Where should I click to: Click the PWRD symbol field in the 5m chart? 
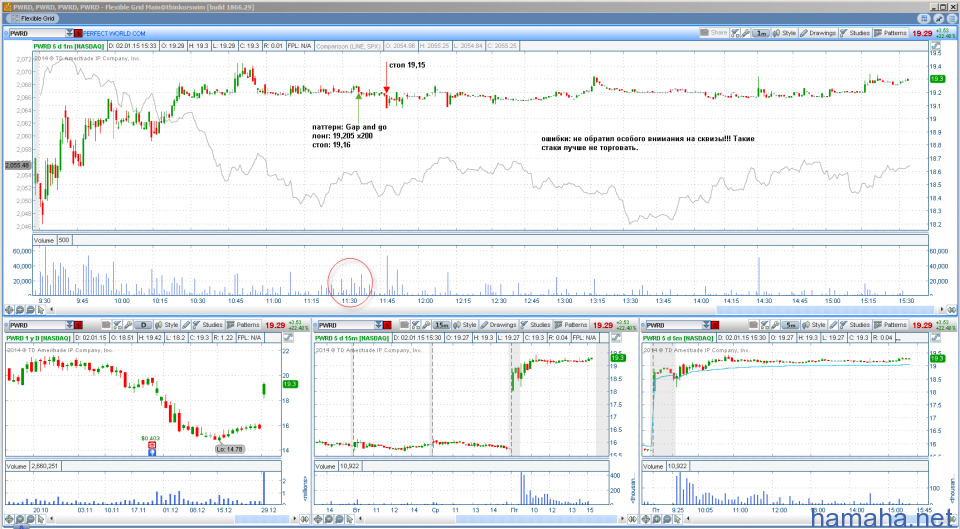click(673, 325)
